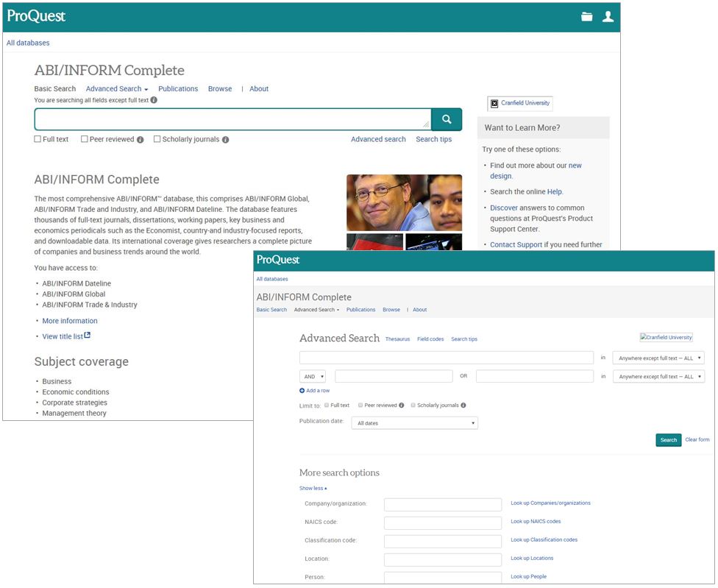
Task: Click the Look up NAICS codes link
Action: click(536, 522)
